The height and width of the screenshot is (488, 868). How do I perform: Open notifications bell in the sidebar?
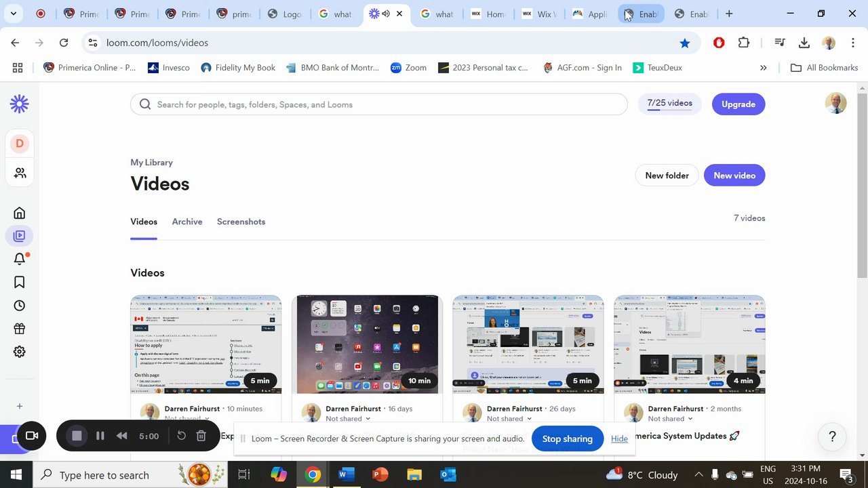coord(19,259)
